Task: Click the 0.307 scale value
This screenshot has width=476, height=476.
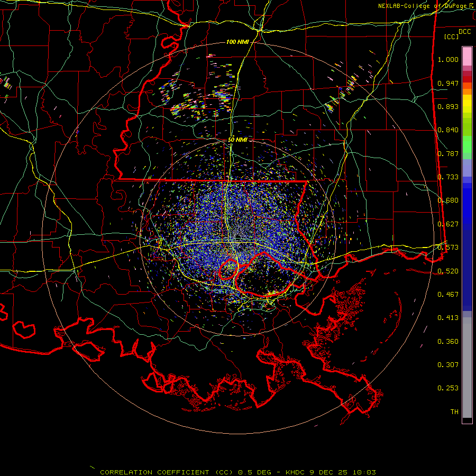Action: point(448,365)
